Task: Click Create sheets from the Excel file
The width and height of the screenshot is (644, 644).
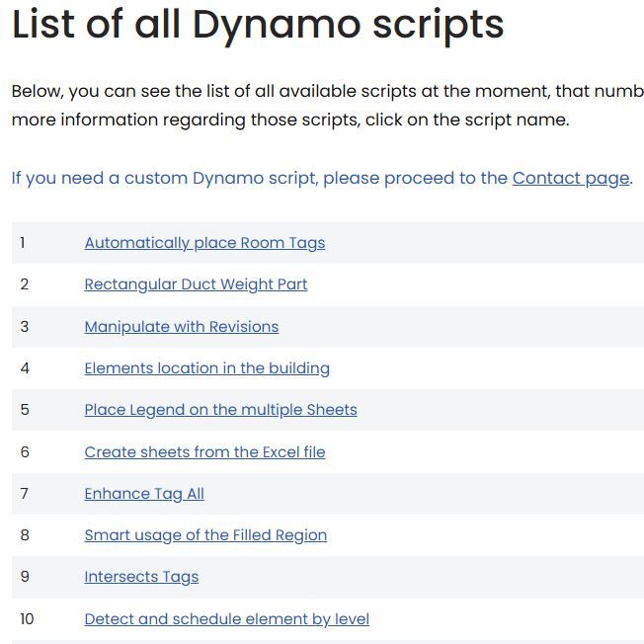Action: pyautogui.click(x=204, y=452)
